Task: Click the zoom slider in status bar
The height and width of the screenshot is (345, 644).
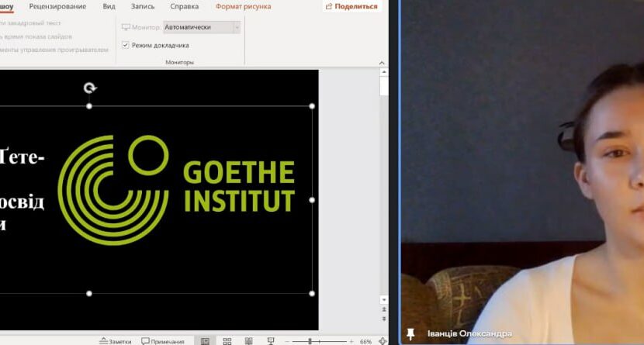Action: click(310, 341)
